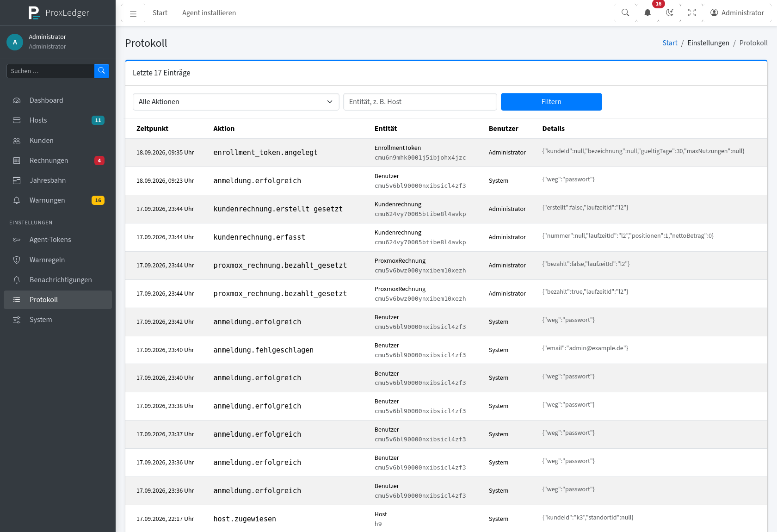Click the Administrator avatar circle in the sidebar
This screenshot has height=532, width=777.
click(x=15, y=42)
